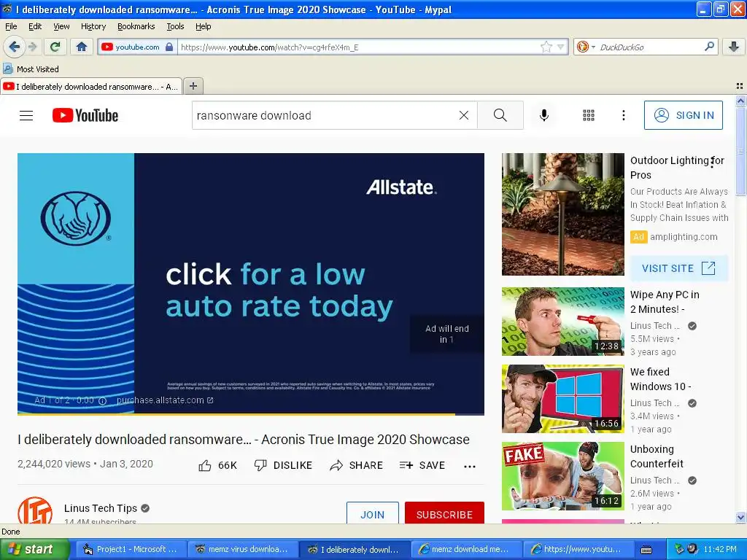
Task: Click the DISLIKE thumbs-down button
Action: tap(283, 465)
